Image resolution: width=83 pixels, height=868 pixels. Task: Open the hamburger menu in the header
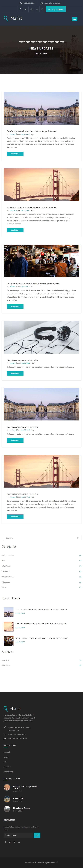tap(75, 19)
